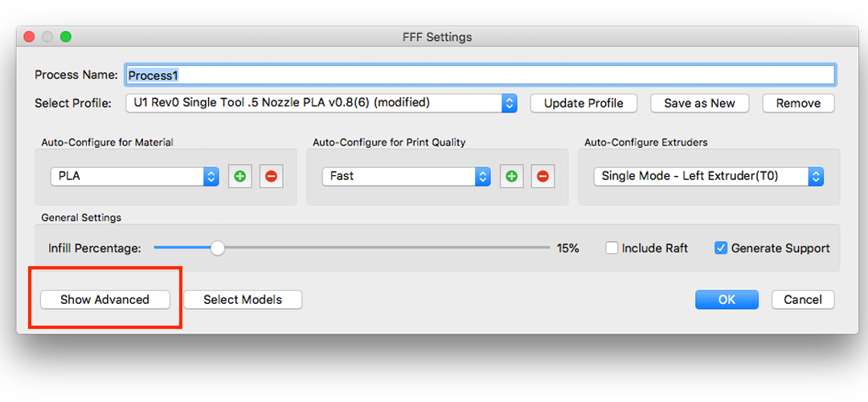Choose extruder from Single Mode dropdown
This screenshot has height=402, width=868.
tap(708, 176)
